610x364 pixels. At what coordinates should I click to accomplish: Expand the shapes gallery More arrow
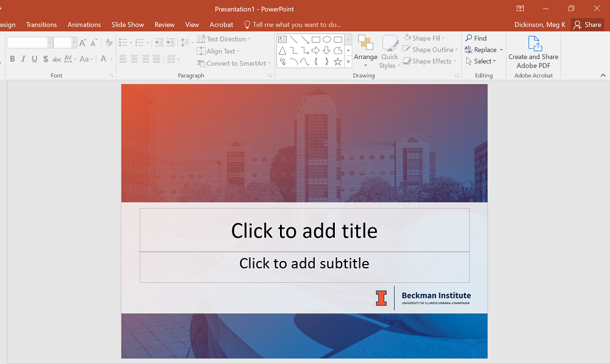coord(348,62)
